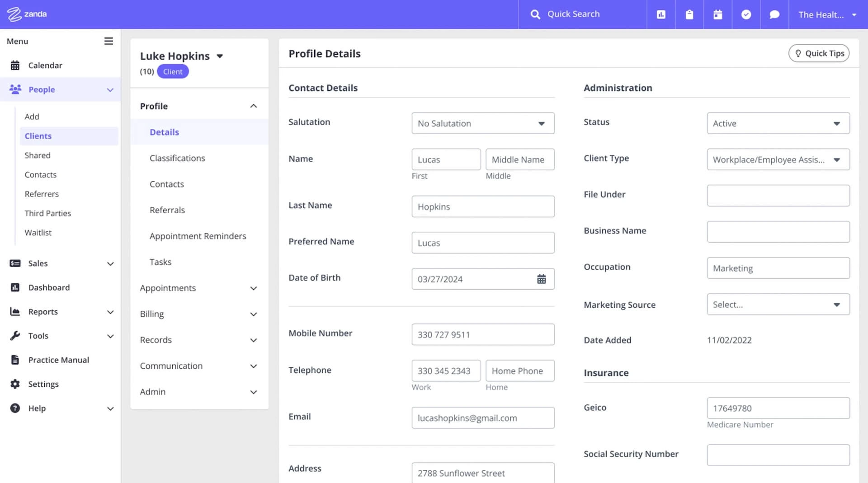This screenshot has width=868, height=483.
Task: Select Add under People
Action: (x=32, y=117)
